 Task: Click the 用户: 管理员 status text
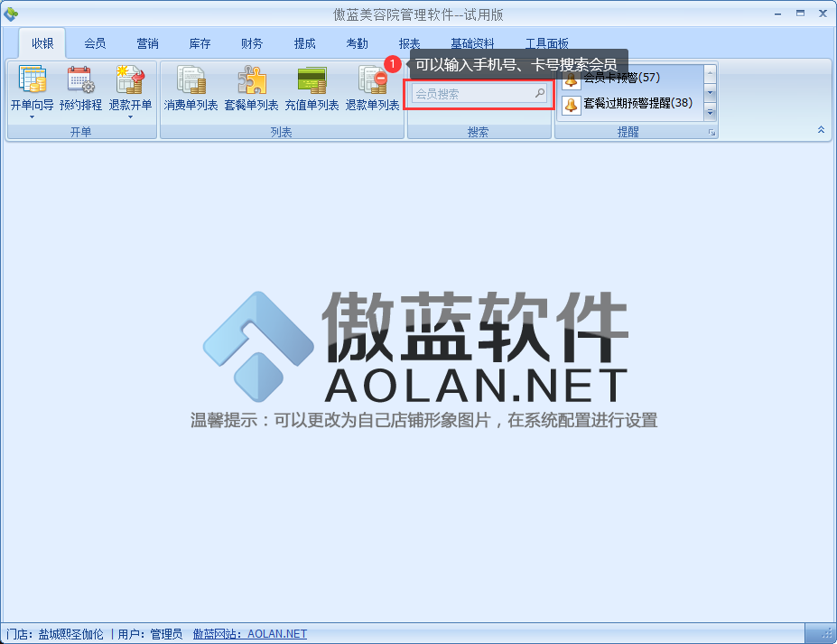point(150,634)
